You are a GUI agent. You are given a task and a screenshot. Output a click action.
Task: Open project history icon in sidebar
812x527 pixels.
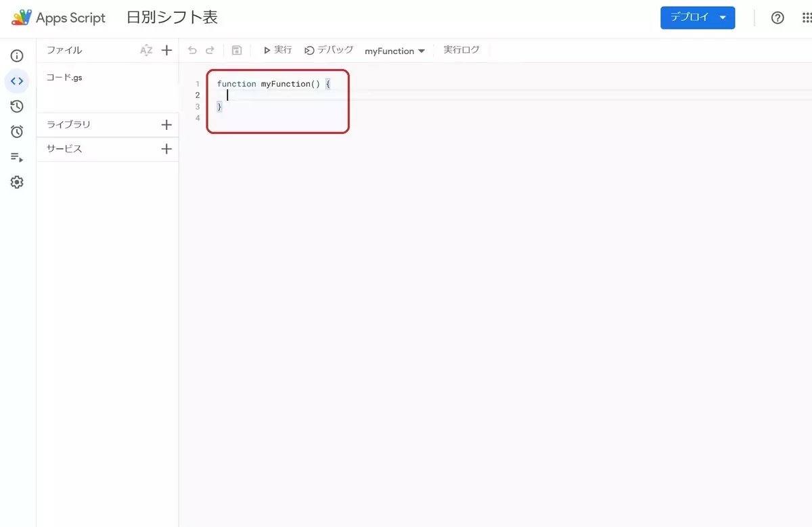click(x=17, y=106)
